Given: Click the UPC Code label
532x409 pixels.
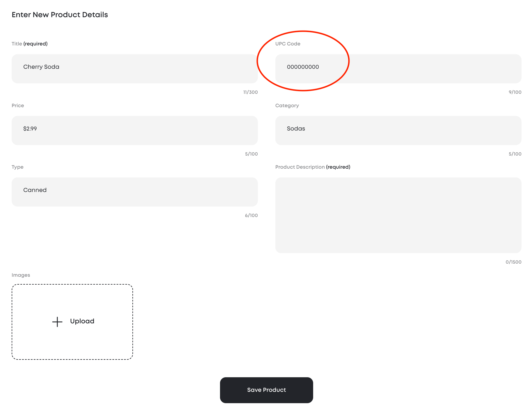Looking at the screenshot, I should click(288, 44).
